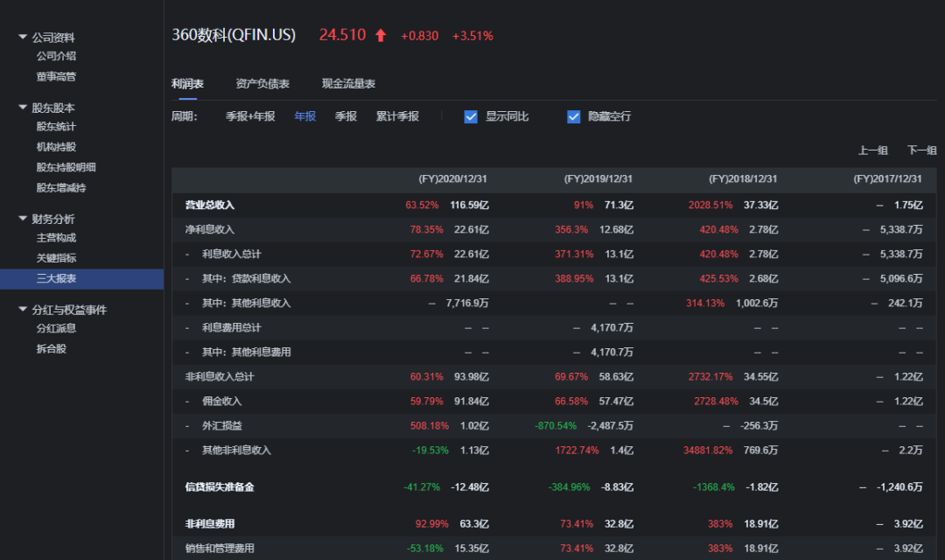Open 股东统计 page
This screenshot has width=945, height=560.
pos(56,127)
